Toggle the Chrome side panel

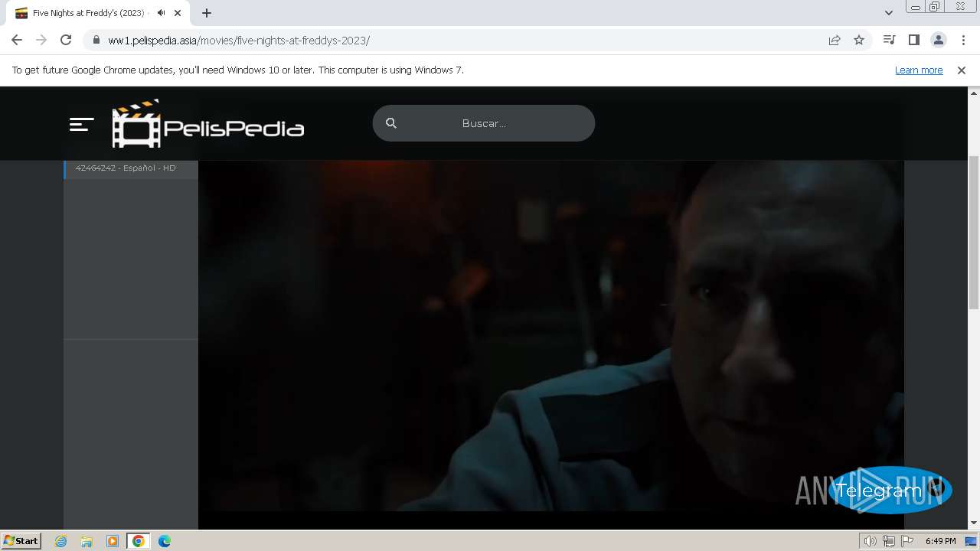click(x=913, y=41)
